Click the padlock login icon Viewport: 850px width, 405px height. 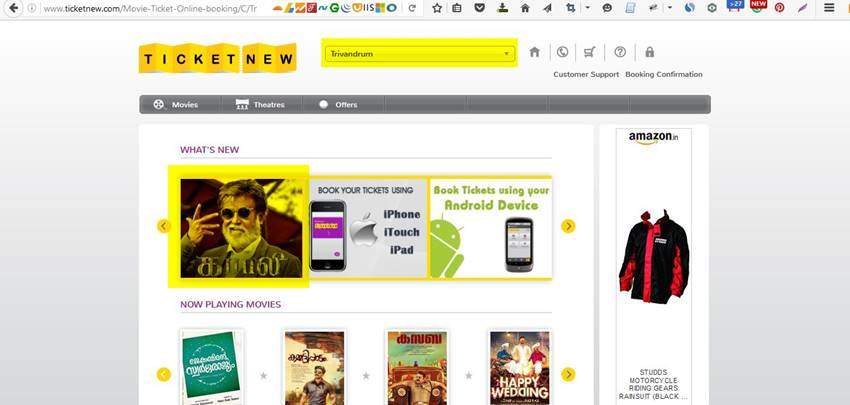649,52
